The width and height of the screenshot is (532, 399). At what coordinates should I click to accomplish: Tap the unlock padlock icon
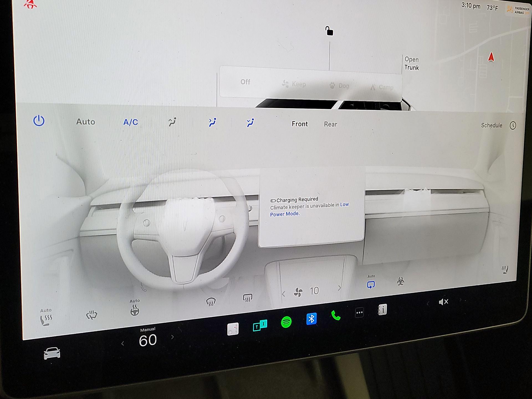[329, 31]
